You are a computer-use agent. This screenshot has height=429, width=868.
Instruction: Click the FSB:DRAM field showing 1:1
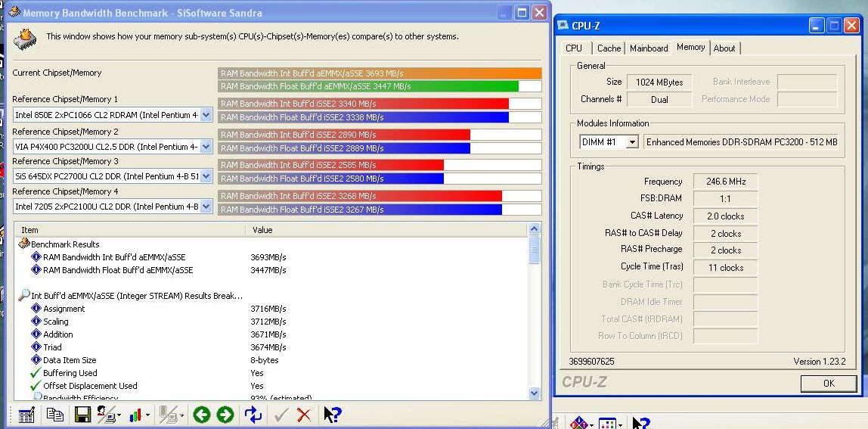pyautogui.click(x=725, y=198)
